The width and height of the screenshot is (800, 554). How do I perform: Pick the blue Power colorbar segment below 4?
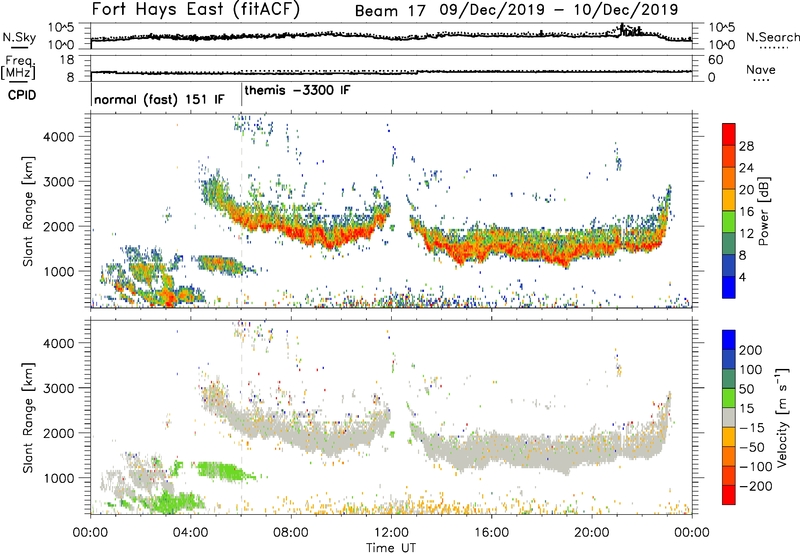point(729,287)
